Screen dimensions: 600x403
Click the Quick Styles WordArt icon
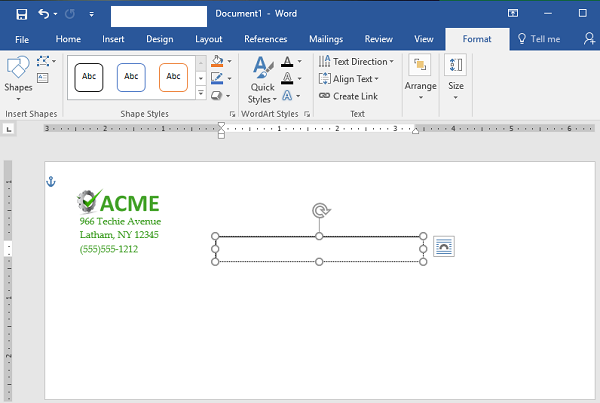[262, 79]
